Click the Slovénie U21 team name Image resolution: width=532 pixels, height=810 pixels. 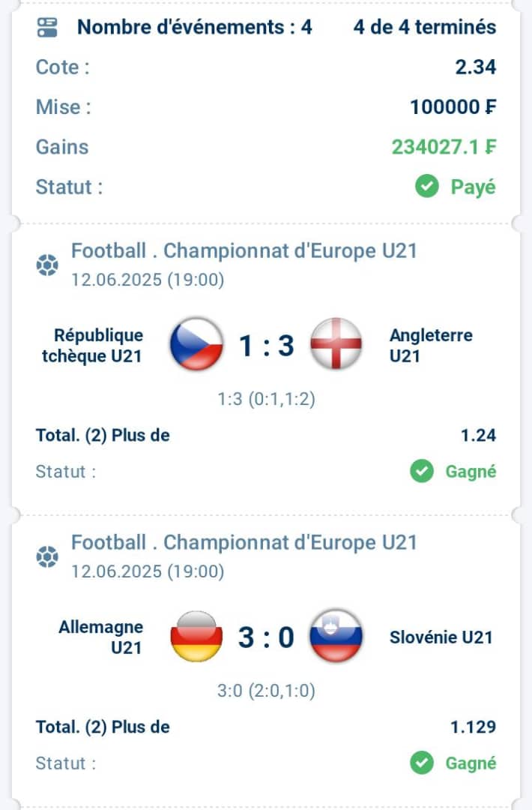(x=441, y=637)
